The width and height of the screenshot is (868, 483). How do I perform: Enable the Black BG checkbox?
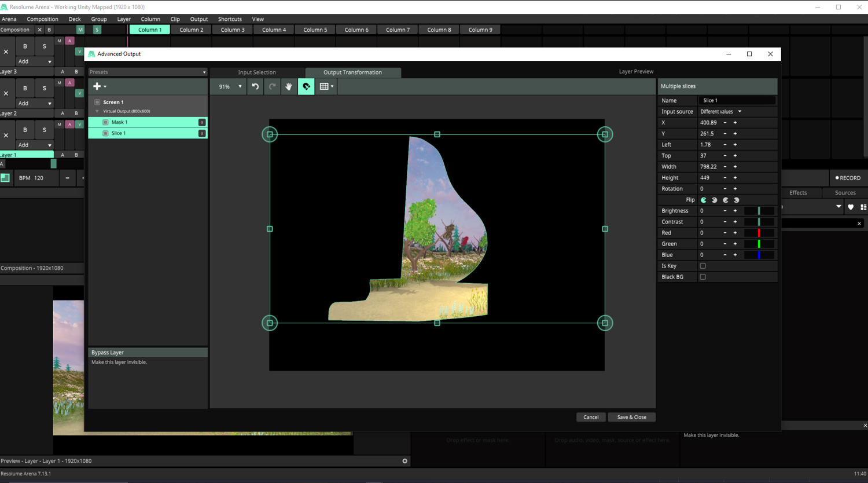[x=703, y=277]
